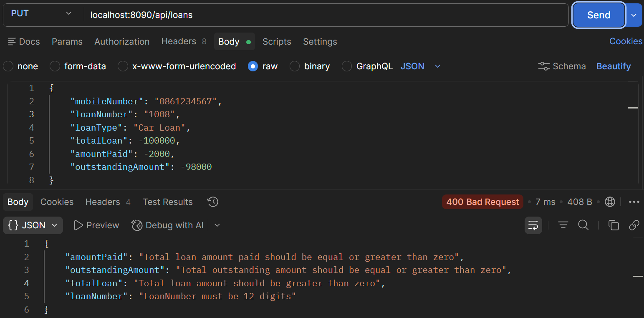Image resolution: width=644 pixels, height=318 pixels.
Task: Select the form-data radio button
Action: pyautogui.click(x=55, y=66)
